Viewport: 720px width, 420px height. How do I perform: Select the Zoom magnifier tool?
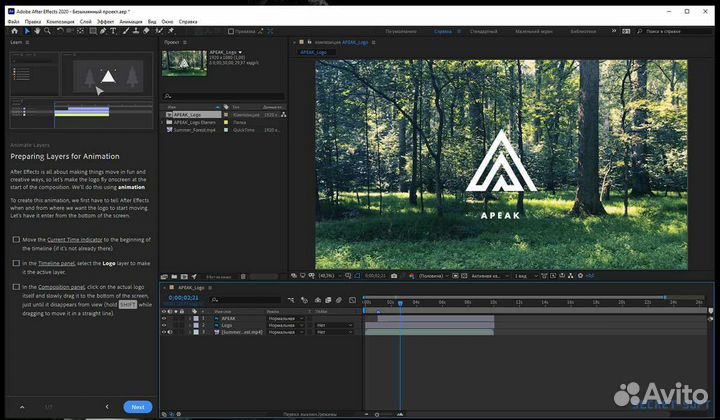click(48, 31)
